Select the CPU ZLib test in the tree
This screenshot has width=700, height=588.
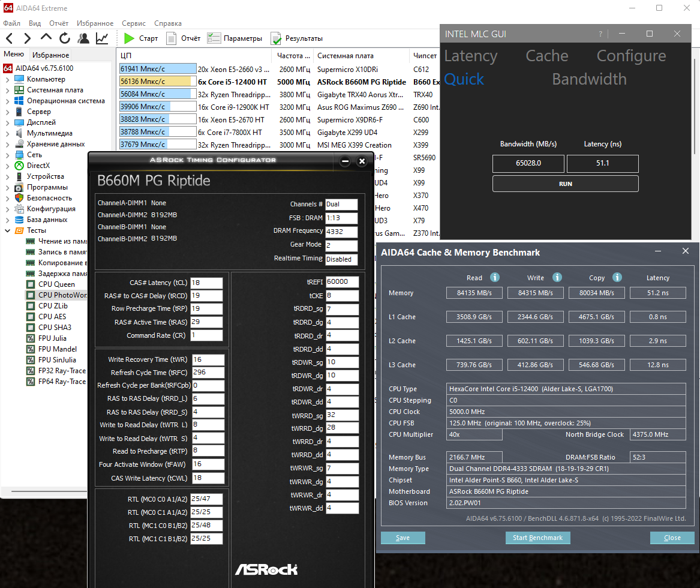tap(53, 306)
